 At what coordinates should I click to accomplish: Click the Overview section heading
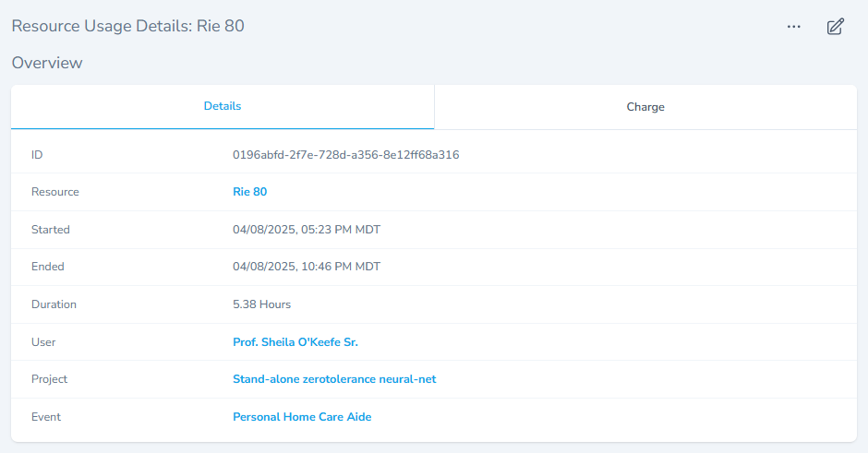click(x=47, y=63)
